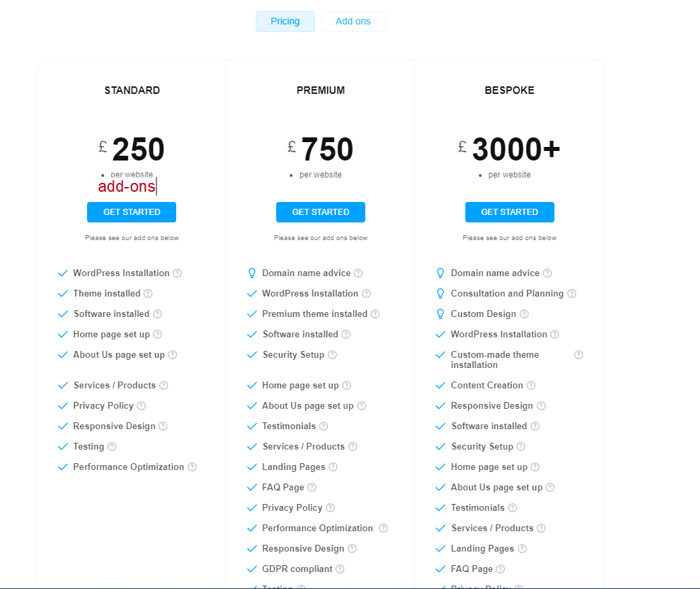Click the lightbulb icon beside Custom Design

tap(440, 314)
